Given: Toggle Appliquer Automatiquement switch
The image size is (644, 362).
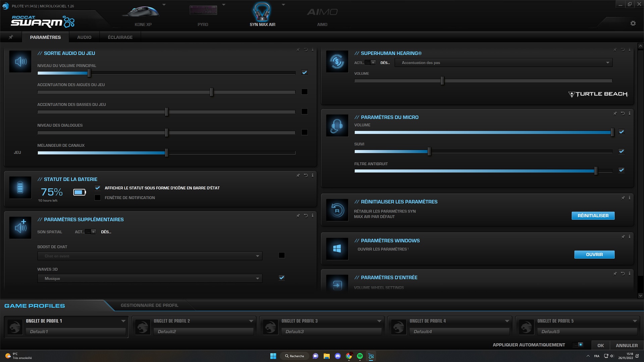Looking at the screenshot, I should point(578,345).
